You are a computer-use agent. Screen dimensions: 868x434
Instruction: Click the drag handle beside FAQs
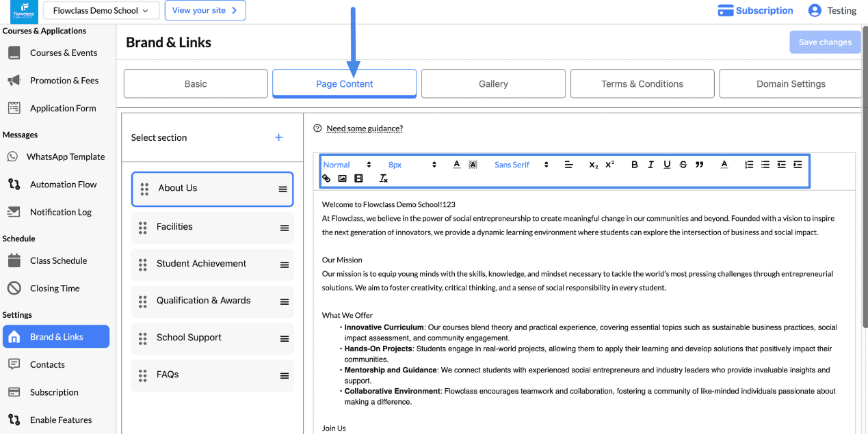pos(143,375)
